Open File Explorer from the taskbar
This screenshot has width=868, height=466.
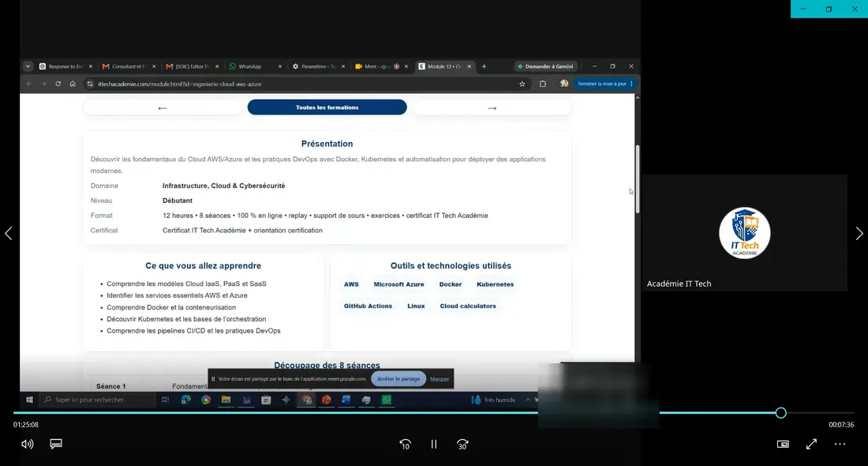[226, 400]
